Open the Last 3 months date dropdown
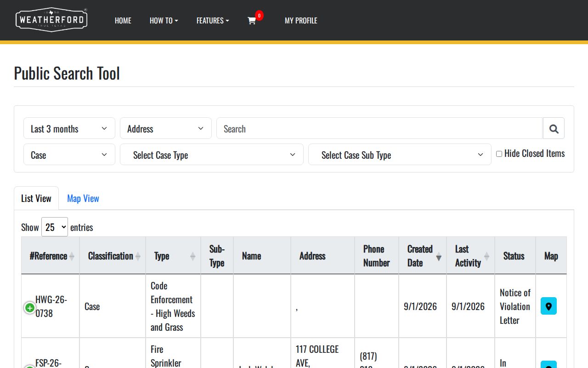The height and width of the screenshot is (368, 588). [69, 128]
